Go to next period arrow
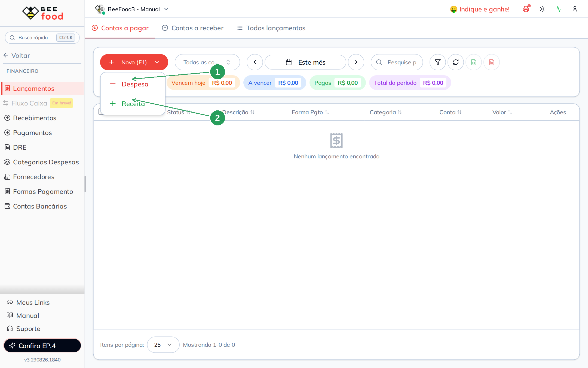Image resolution: width=588 pixels, height=368 pixels. point(356,62)
